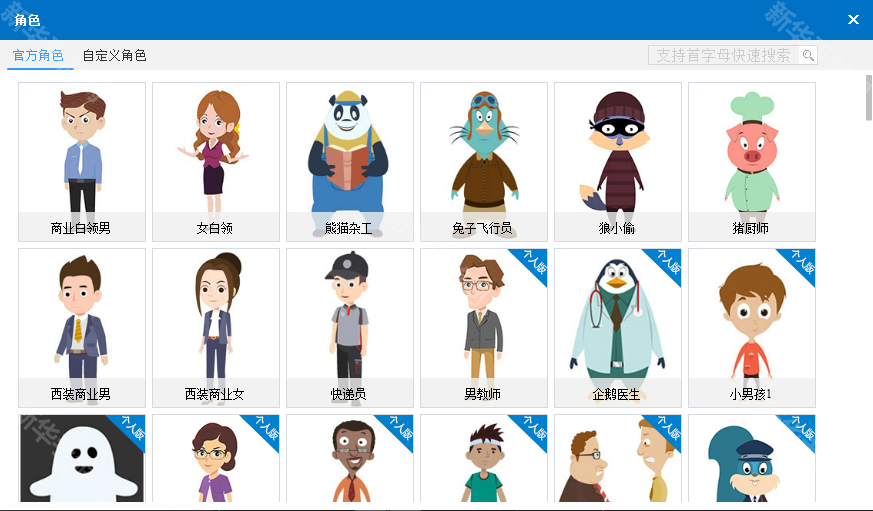Select the 男教师 teacher character

[484, 326]
